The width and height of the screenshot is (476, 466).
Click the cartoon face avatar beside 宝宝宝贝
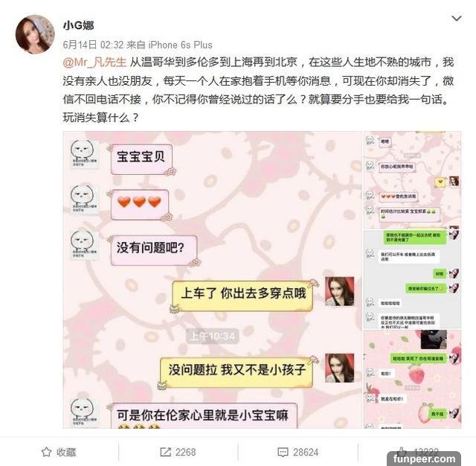83,154
